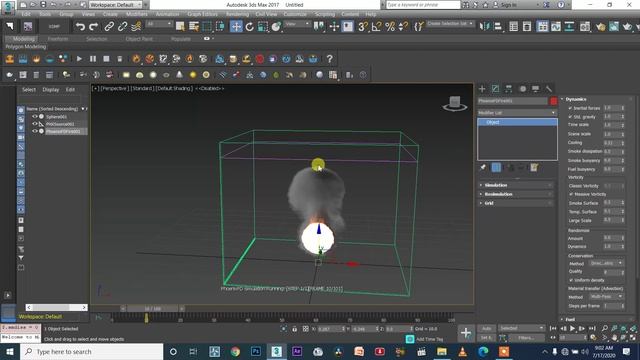This screenshot has width=640, height=360.
Task: Toggle the Auto key button
Action: click(x=486, y=328)
